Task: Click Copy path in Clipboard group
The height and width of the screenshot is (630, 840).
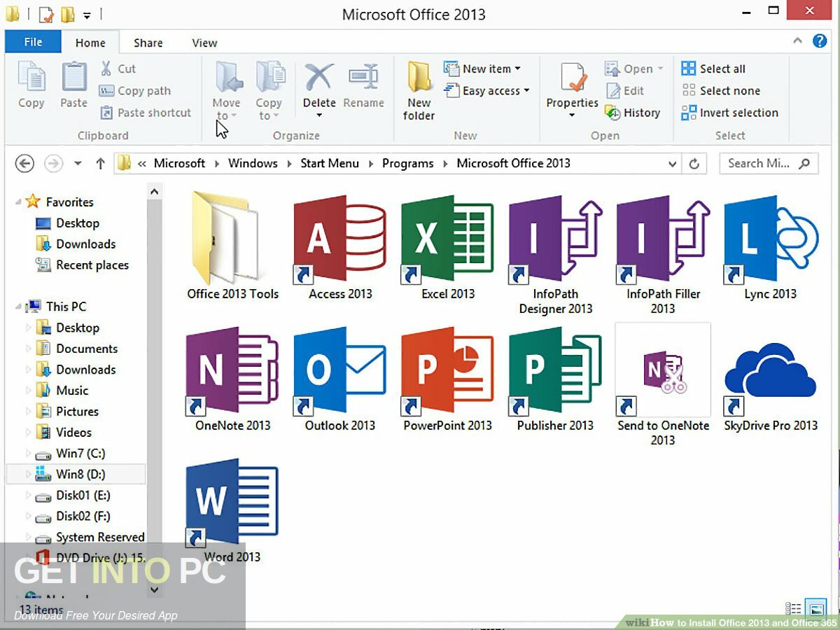Action: tap(135, 90)
